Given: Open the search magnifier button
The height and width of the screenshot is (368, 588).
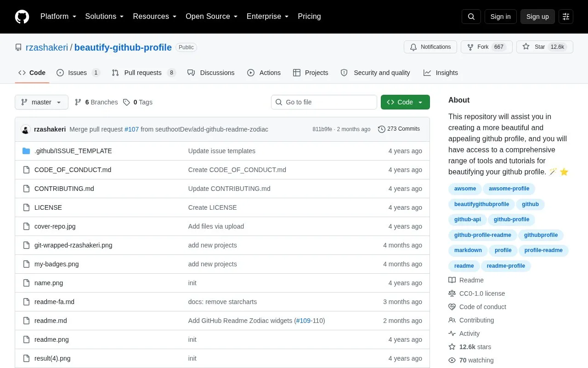Looking at the screenshot, I should [x=471, y=17].
